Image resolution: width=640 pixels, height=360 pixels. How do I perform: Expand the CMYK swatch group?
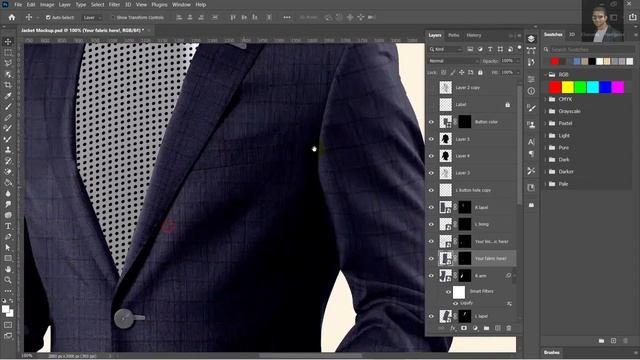pyautogui.click(x=546, y=99)
